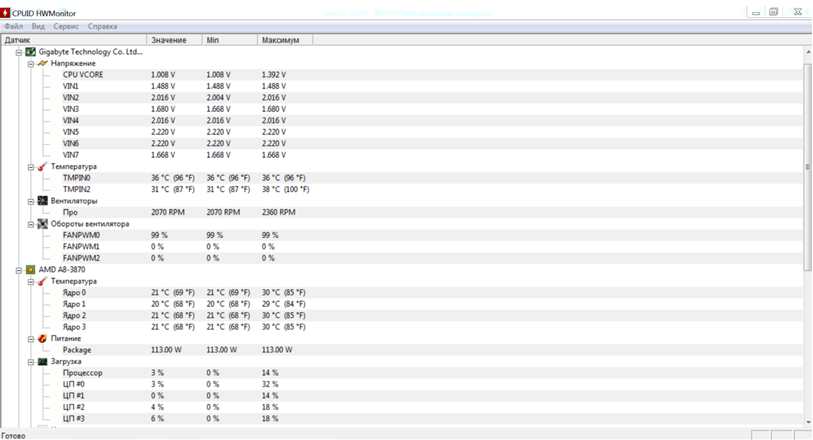This screenshot has height=440, width=813.
Task: Select the CPU VCORE sensor row
Action: pos(82,75)
